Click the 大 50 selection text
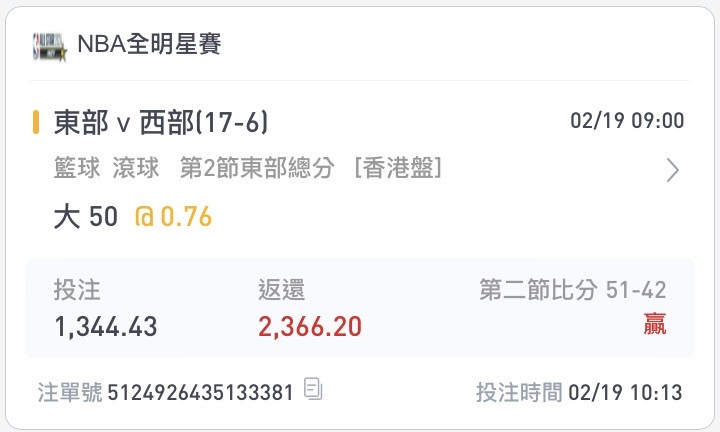720x432 pixels. pyautogui.click(x=86, y=217)
